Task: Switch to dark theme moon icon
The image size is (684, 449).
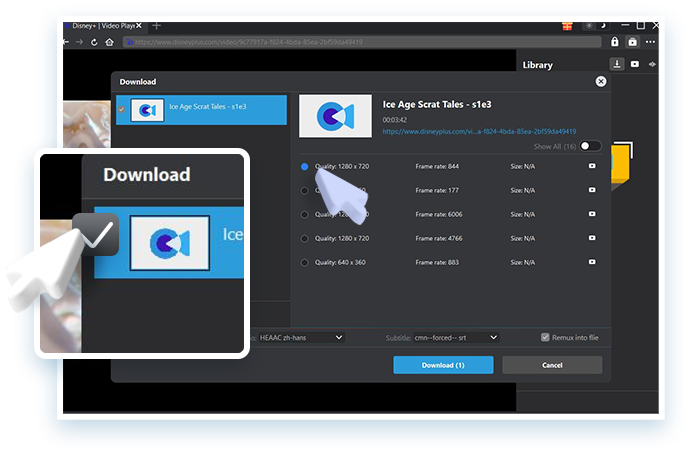Action: pyautogui.click(x=603, y=26)
